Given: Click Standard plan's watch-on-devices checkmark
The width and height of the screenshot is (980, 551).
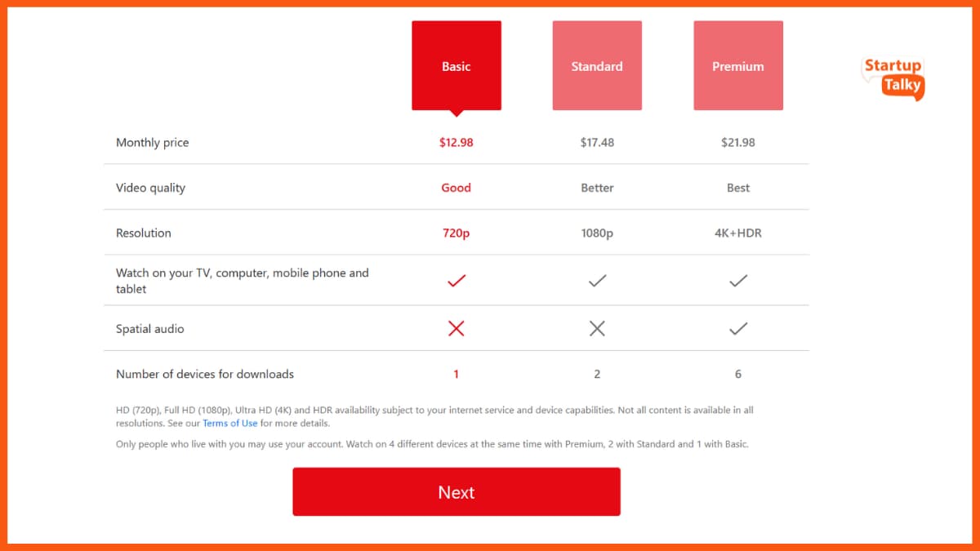Looking at the screenshot, I should pyautogui.click(x=597, y=281).
